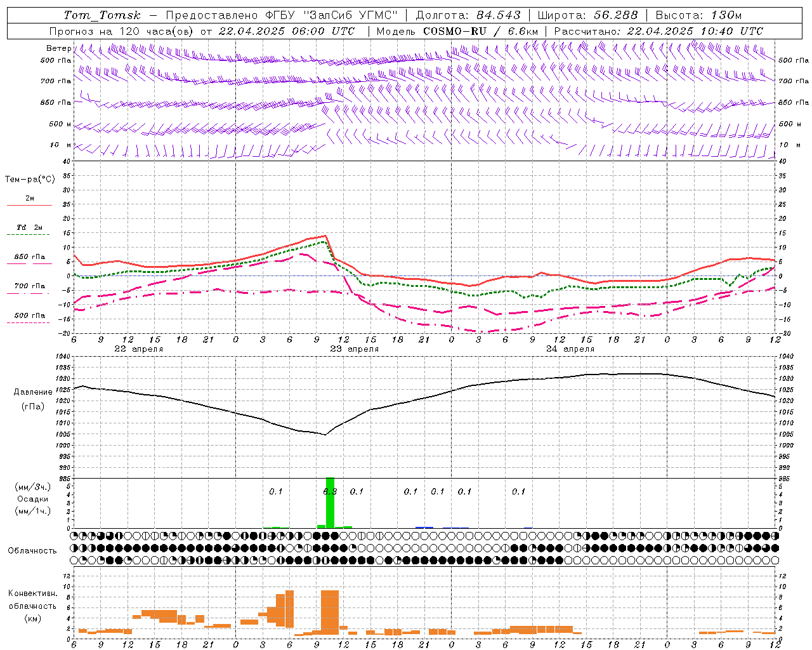Click the 22 апреля date label
Image resolution: width=812 pixels, height=650 pixels.
(x=138, y=349)
